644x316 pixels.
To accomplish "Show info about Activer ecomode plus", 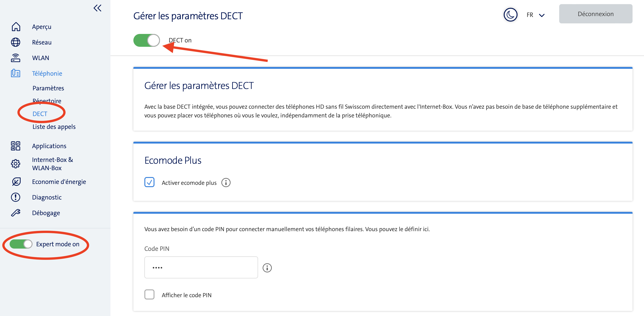I will [x=226, y=183].
